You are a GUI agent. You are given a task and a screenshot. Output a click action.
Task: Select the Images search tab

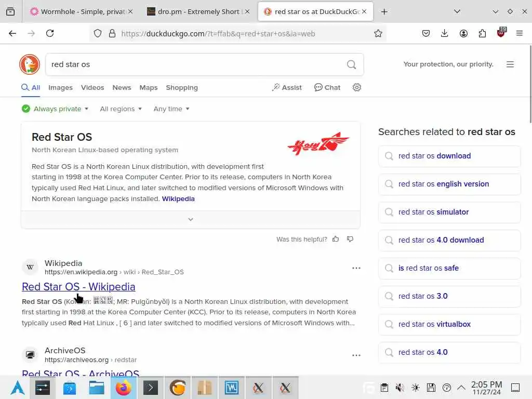60,87
